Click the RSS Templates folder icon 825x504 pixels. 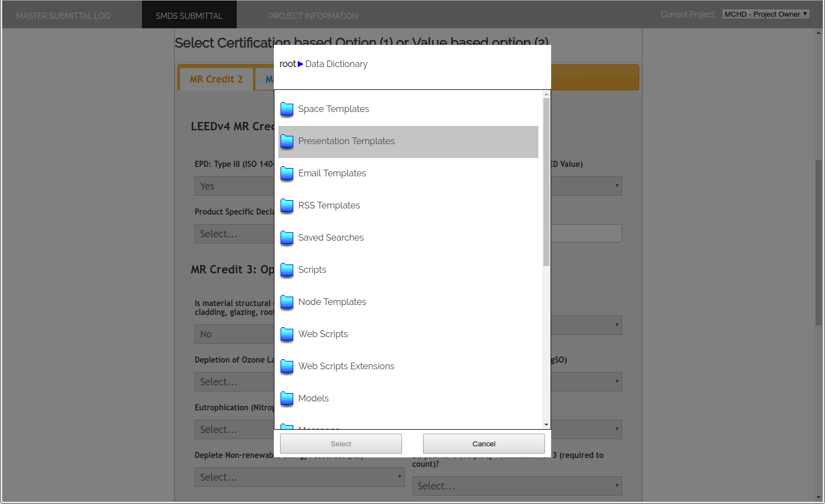[x=287, y=206]
